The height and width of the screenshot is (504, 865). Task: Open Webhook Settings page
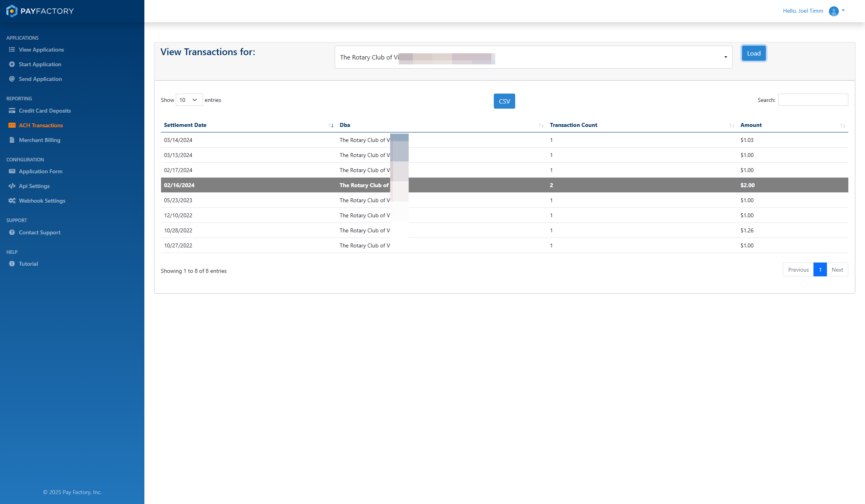pyautogui.click(x=42, y=201)
